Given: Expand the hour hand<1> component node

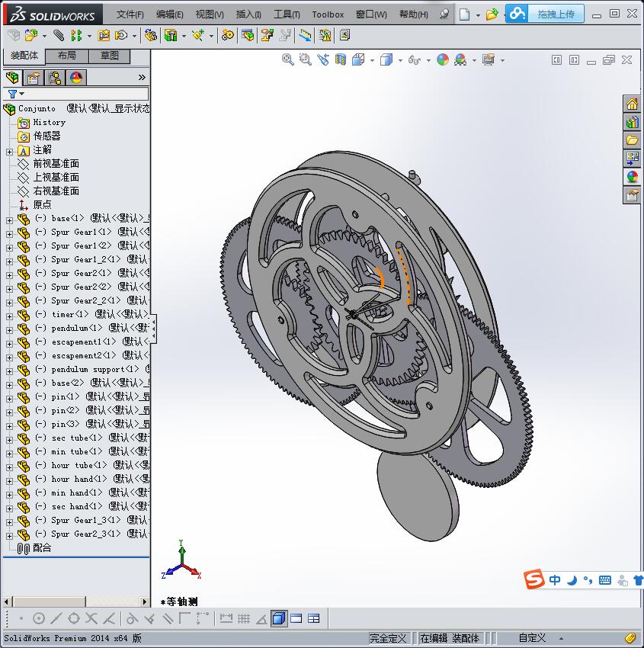Looking at the screenshot, I should [9, 481].
